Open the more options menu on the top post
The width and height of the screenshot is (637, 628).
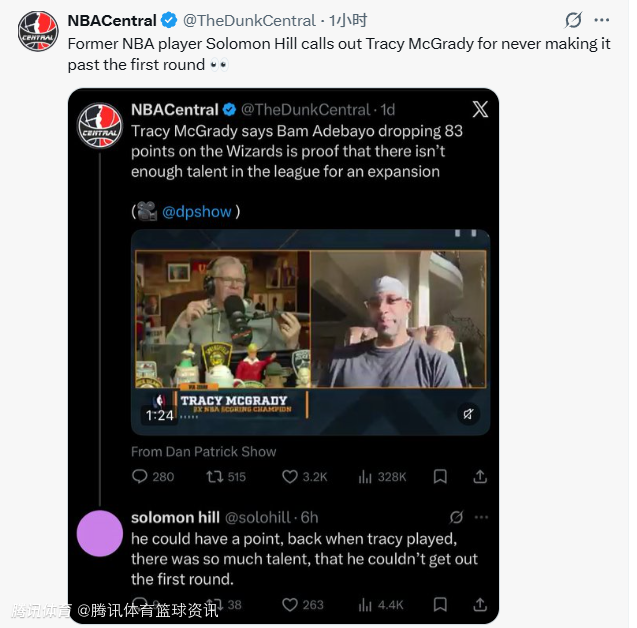601,20
